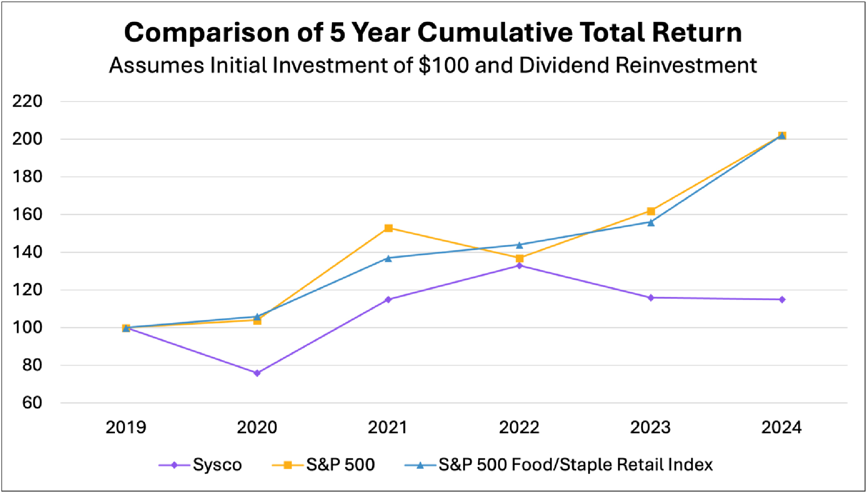Image resolution: width=868 pixels, height=494 pixels.
Task: Click the 220 y-axis label
Action: click(x=27, y=102)
